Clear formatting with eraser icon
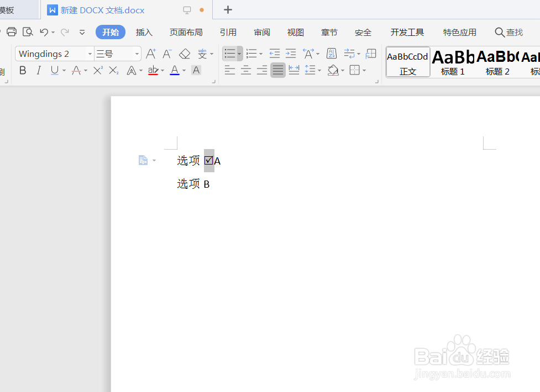This screenshot has height=392, width=540. tap(185, 54)
